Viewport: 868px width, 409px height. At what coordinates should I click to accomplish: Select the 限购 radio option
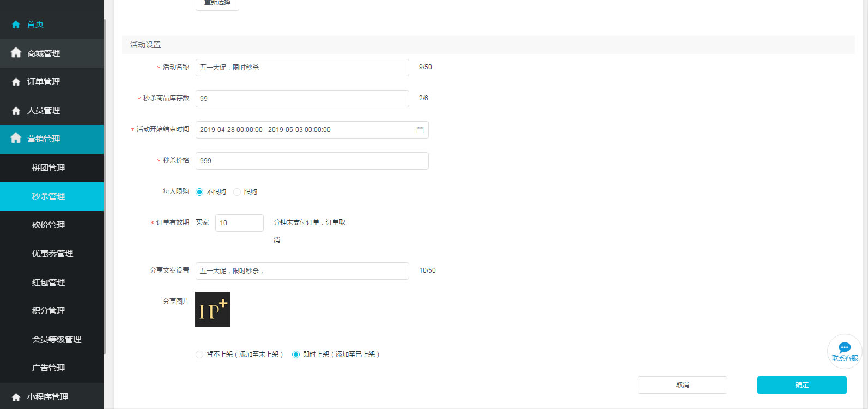pyautogui.click(x=237, y=192)
